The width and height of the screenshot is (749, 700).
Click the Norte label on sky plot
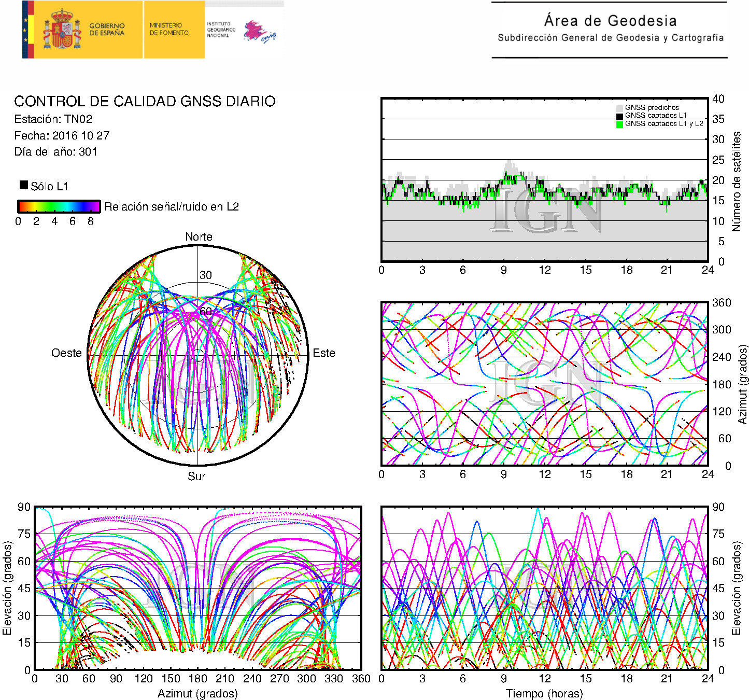tap(199, 237)
